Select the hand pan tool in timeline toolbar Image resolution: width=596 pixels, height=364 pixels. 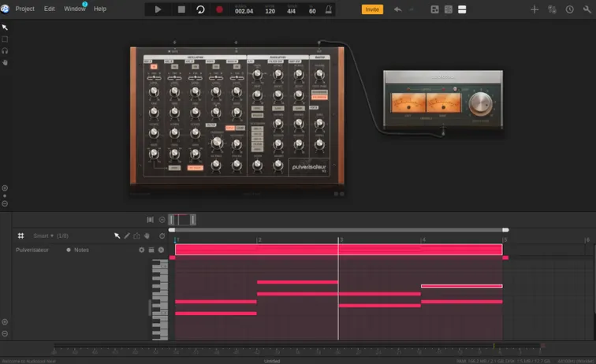pos(147,236)
